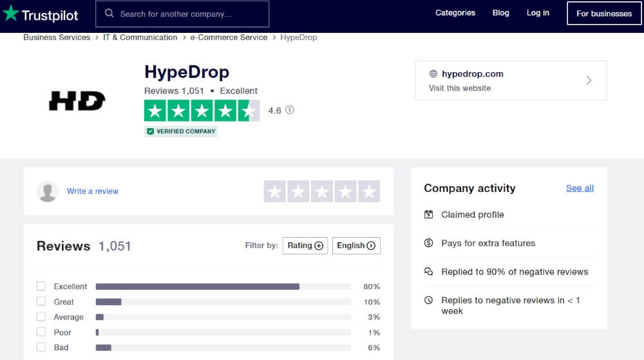
Task: Click the Bad 6% rating bar
Action: tap(223, 347)
